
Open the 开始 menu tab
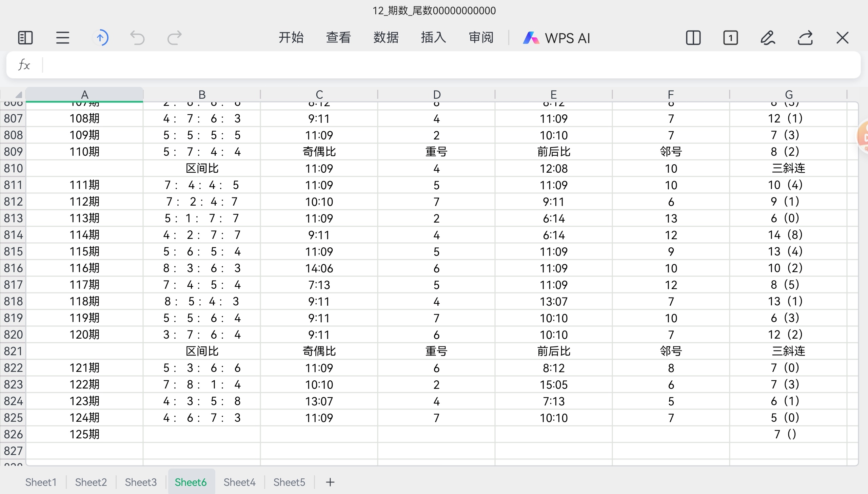point(291,38)
